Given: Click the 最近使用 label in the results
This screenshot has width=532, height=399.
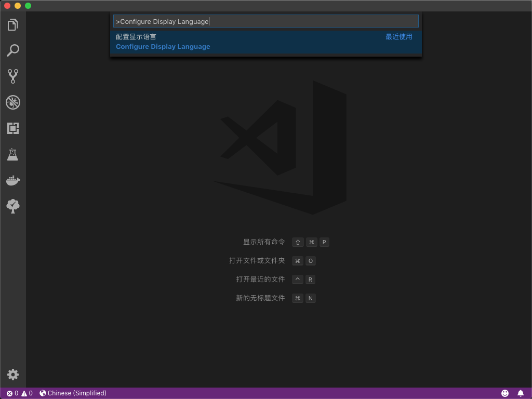Looking at the screenshot, I should click(398, 37).
